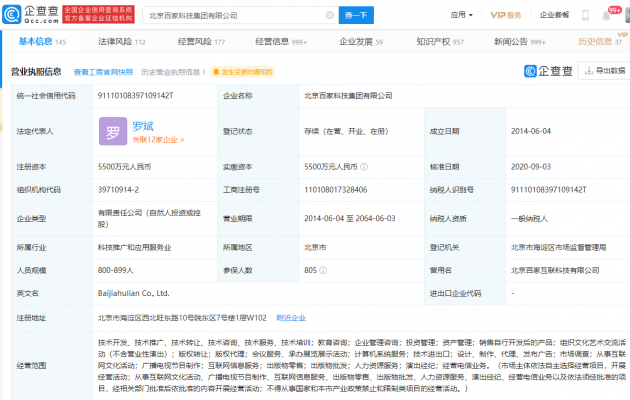This screenshot has height=400, width=630.
Task: Open 查看工商官网快照 link
Action: pos(103,72)
